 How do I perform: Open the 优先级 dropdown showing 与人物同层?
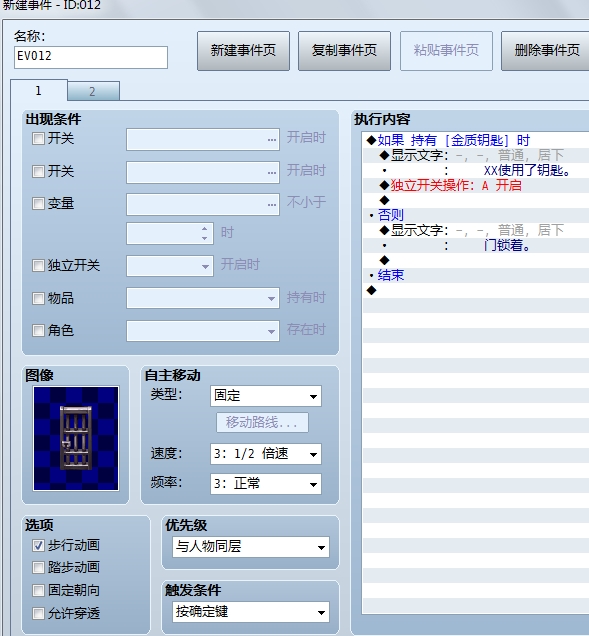click(x=251, y=547)
